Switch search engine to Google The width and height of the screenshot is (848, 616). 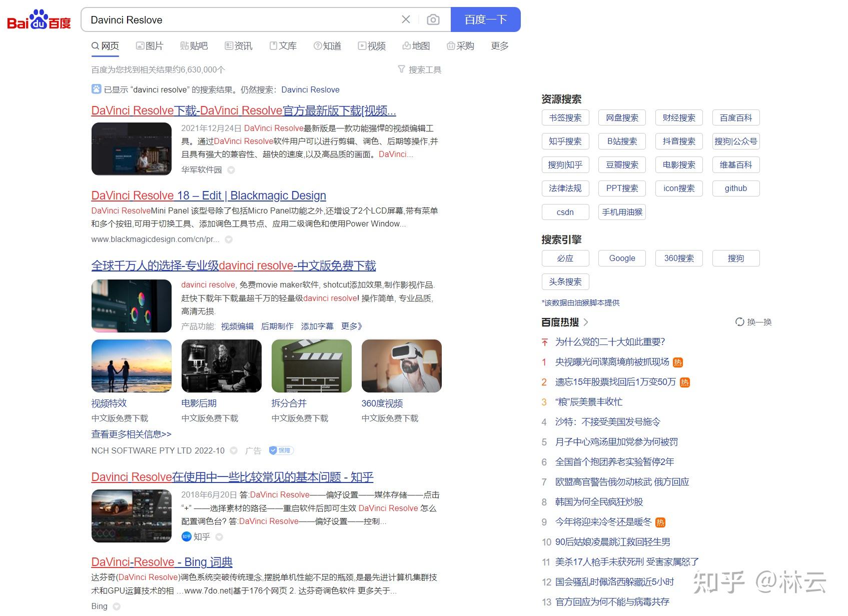point(622,258)
